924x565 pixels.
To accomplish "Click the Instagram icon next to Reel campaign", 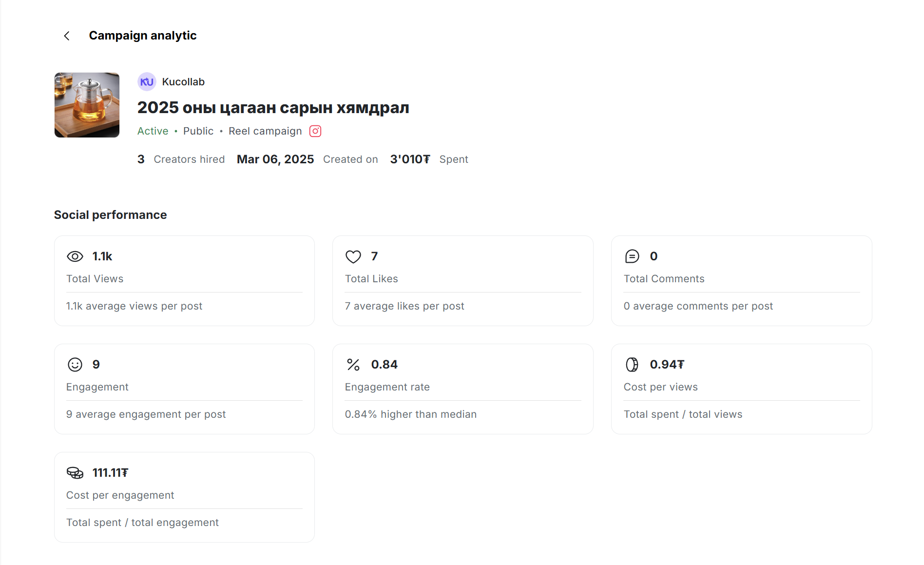I will 315,131.
